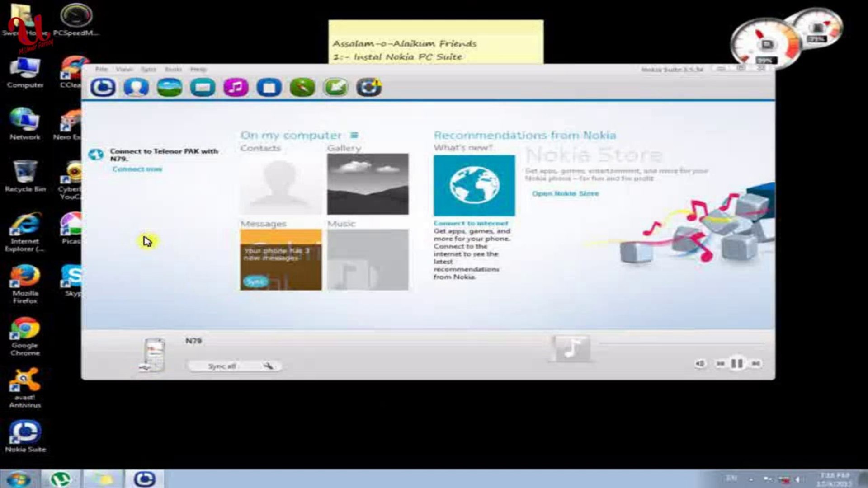Click the Connect now link
868x488 pixels.
pos(137,169)
